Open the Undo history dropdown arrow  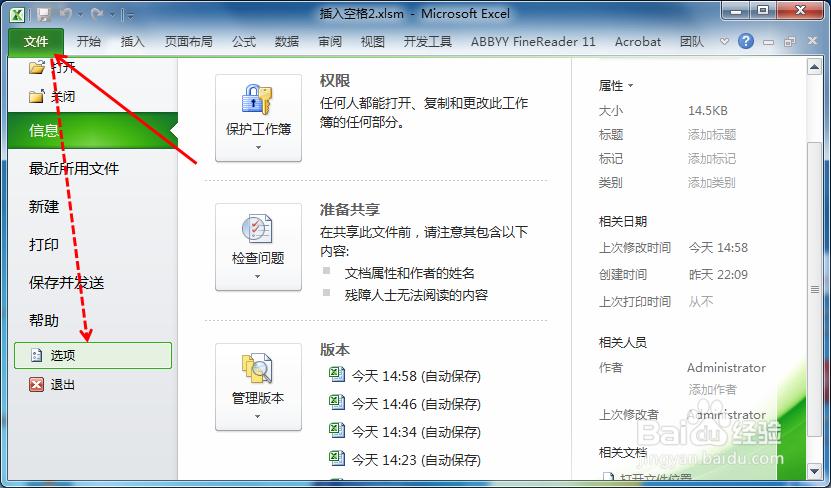(81, 15)
